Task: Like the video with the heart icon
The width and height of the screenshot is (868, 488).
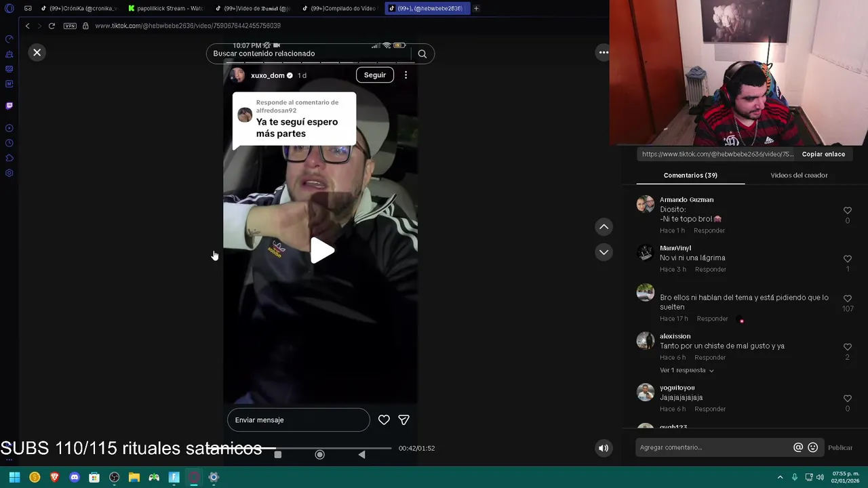Action: [384, 420]
